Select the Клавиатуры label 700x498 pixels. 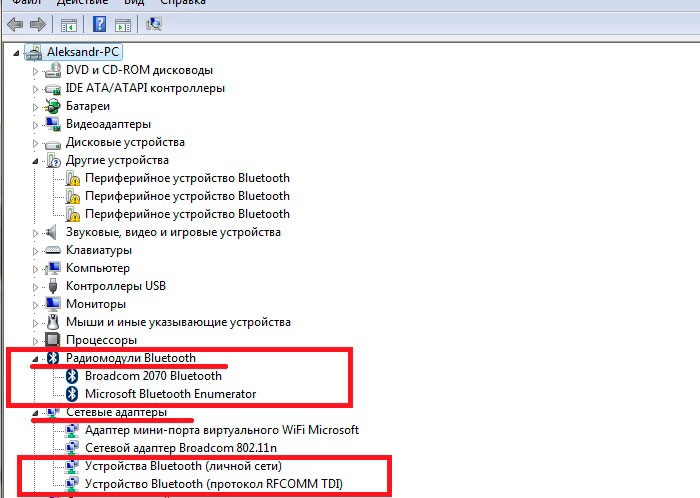tap(99, 250)
